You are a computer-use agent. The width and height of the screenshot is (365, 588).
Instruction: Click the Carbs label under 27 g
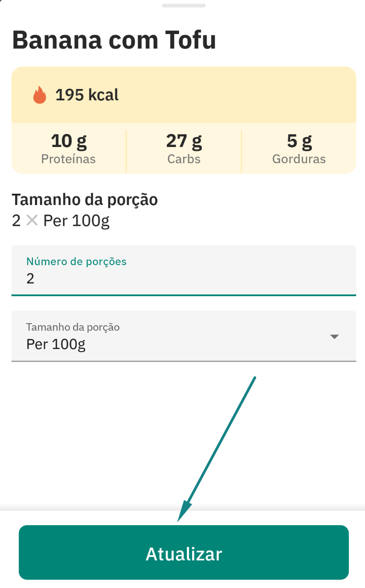click(184, 159)
